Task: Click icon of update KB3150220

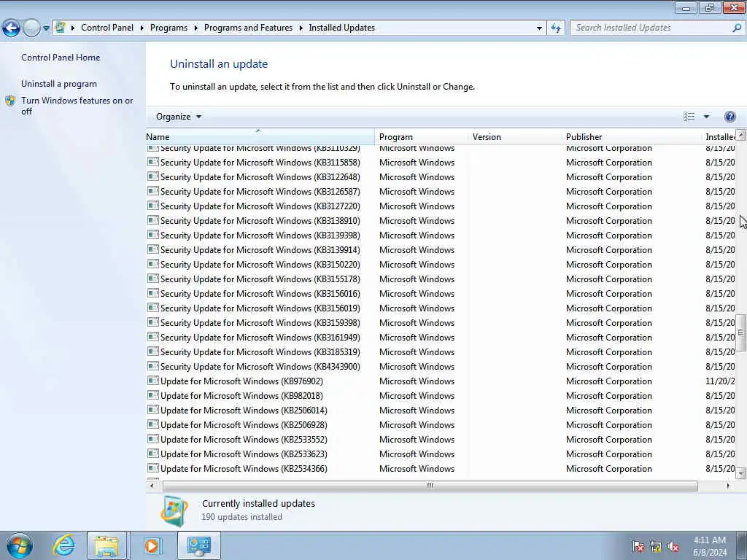Action: pyautogui.click(x=153, y=264)
